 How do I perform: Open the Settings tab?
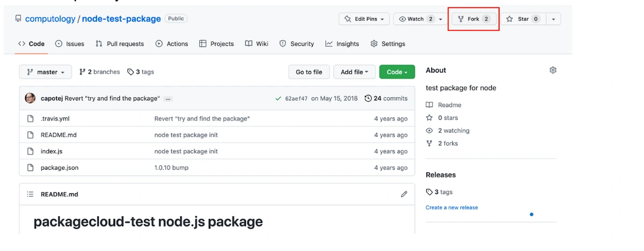[388, 44]
